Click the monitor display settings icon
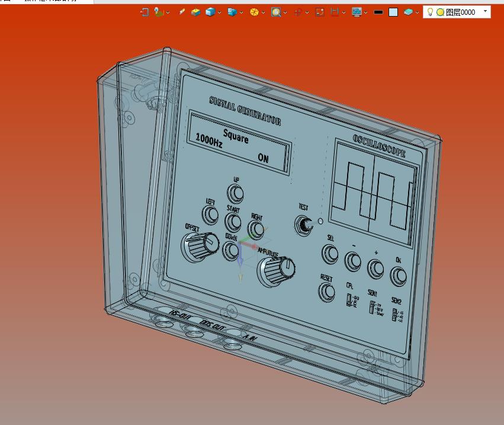Viewport: 504px width, 425px height. 357,12
